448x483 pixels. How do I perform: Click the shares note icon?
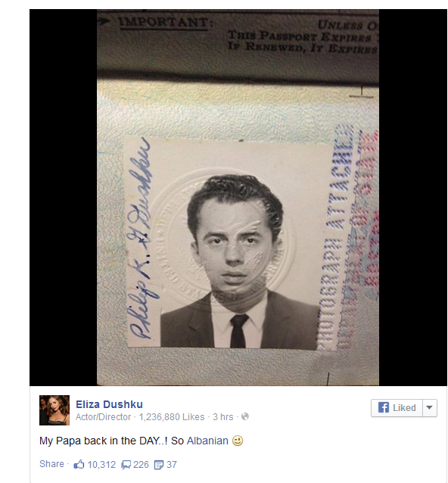(x=159, y=465)
